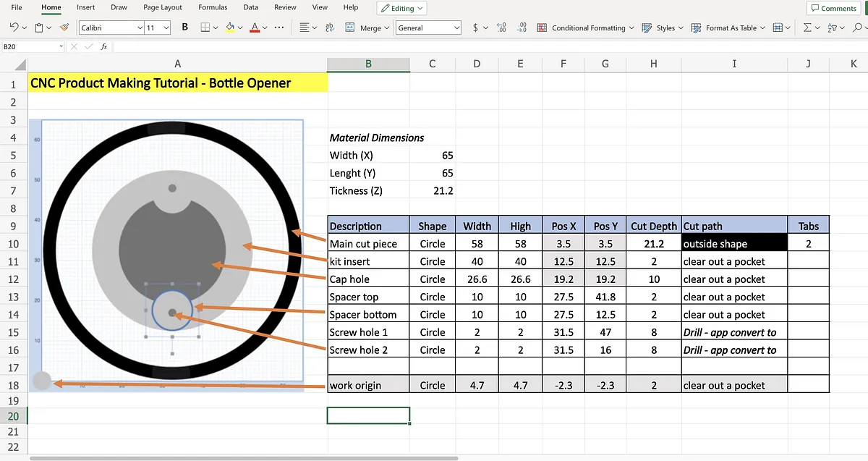
Task: Click the Undo arrow icon
Action: [x=14, y=28]
